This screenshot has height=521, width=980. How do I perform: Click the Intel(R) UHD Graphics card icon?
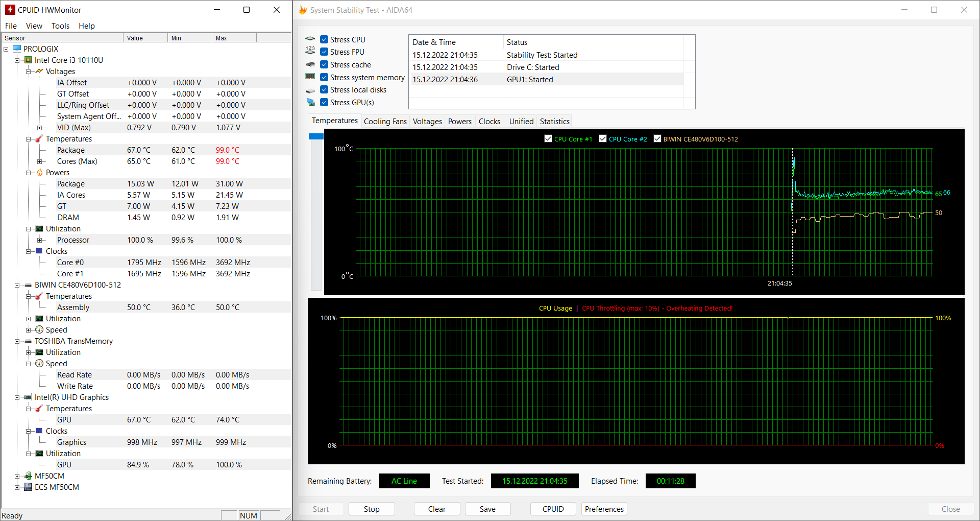tap(29, 397)
